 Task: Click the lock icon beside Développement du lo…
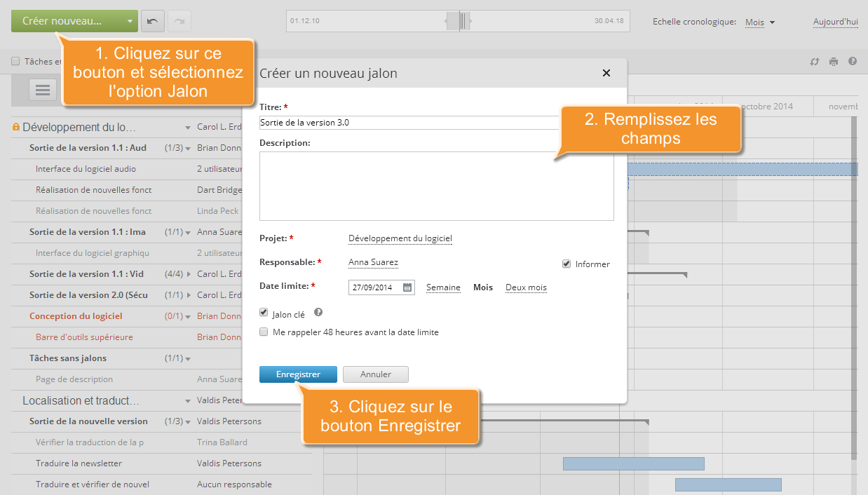click(16, 127)
